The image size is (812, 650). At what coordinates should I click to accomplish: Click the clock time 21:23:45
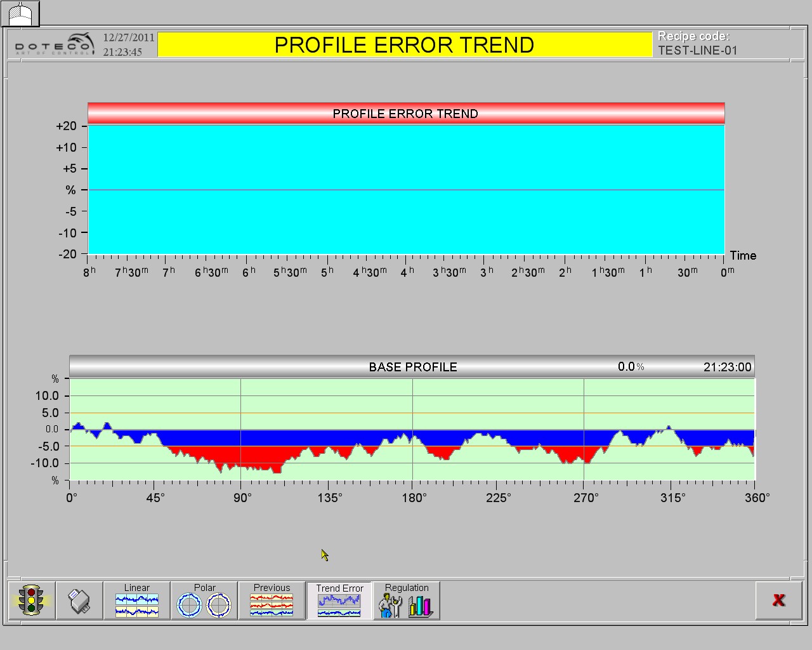click(122, 52)
